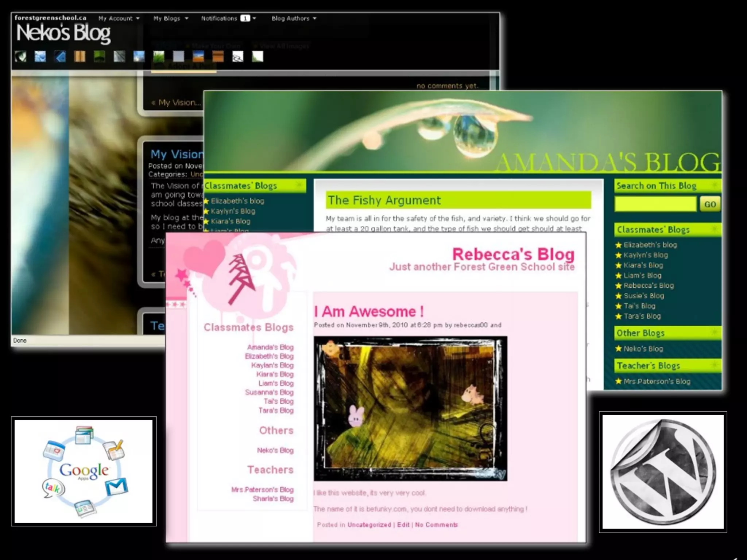
Task: Select the green grass theme thumbnail
Action: [159, 57]
